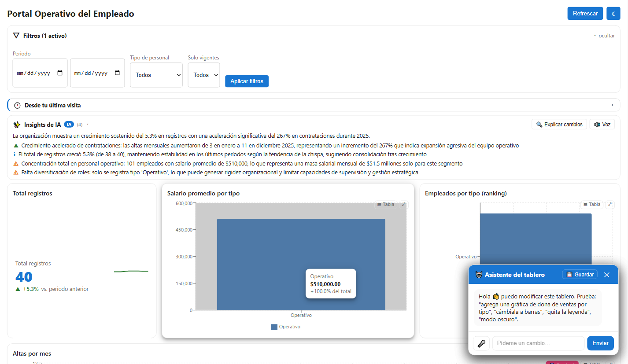Close the Asistente del tablero panel
This screenshot has width=628, height=364.
(606, 275)
